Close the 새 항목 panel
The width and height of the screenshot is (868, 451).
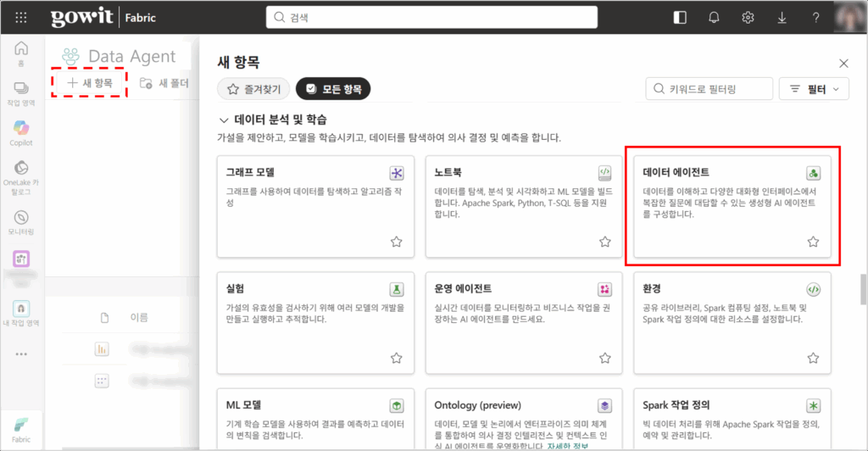[x=843, y=64]
